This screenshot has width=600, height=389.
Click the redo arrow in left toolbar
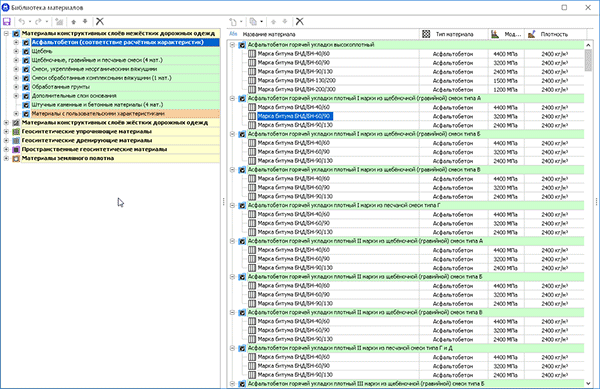[x=38, y=21]
